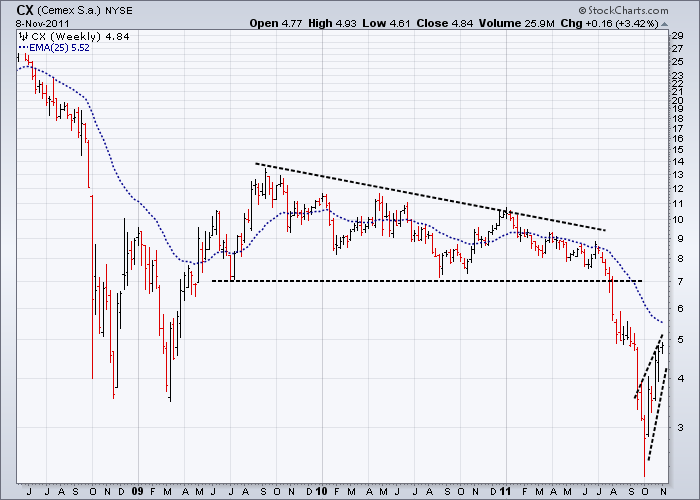This screenshot has height=500, width=700.
Task: Select the descending dashed resistance trendline
Action: click(x=430, y=197)
